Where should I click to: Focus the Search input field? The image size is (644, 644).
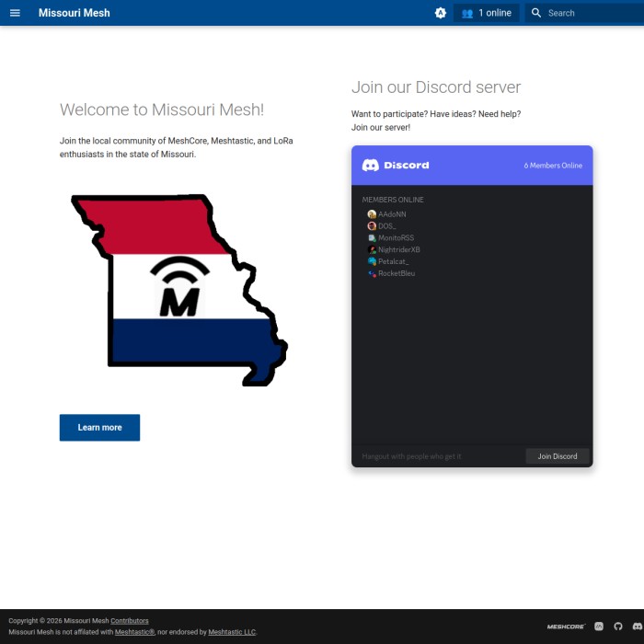point(584,13)
